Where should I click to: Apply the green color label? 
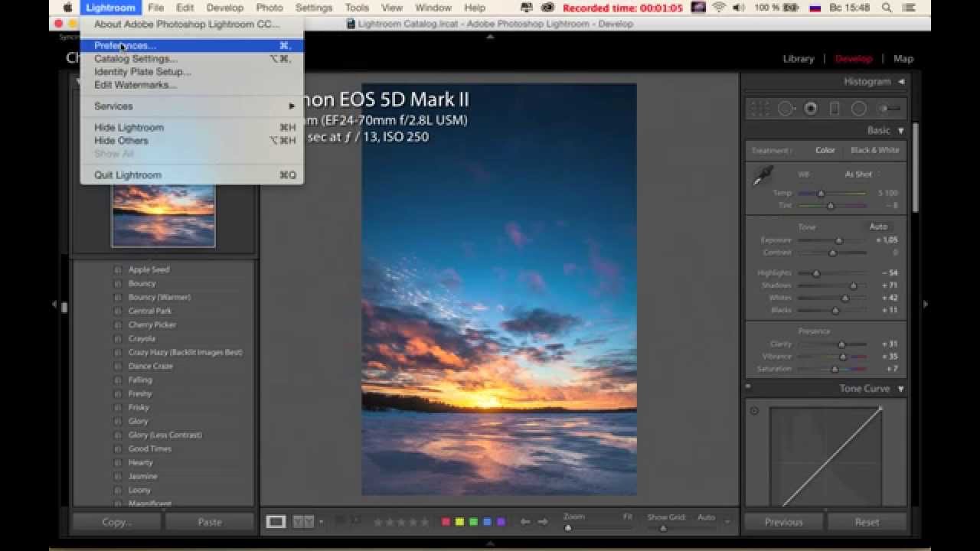pyautogui.click(x=473, y=522)
